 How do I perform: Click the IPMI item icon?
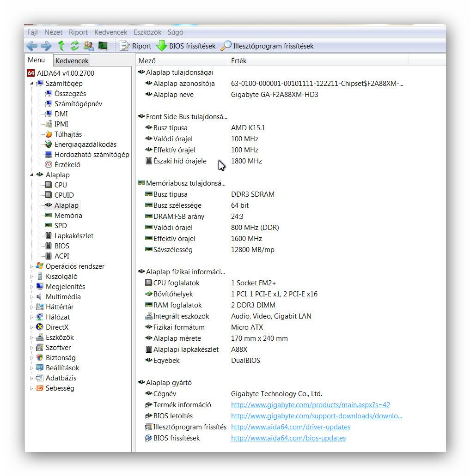[49, 124]
